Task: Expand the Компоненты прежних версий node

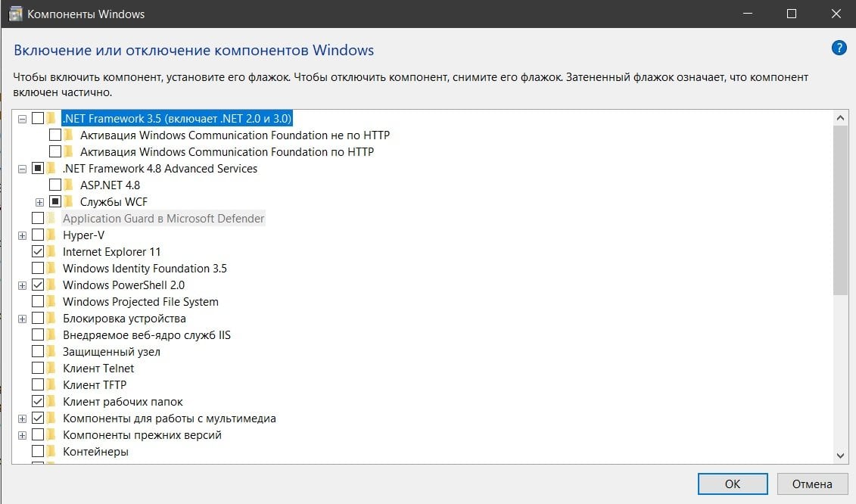Action: 23,435
